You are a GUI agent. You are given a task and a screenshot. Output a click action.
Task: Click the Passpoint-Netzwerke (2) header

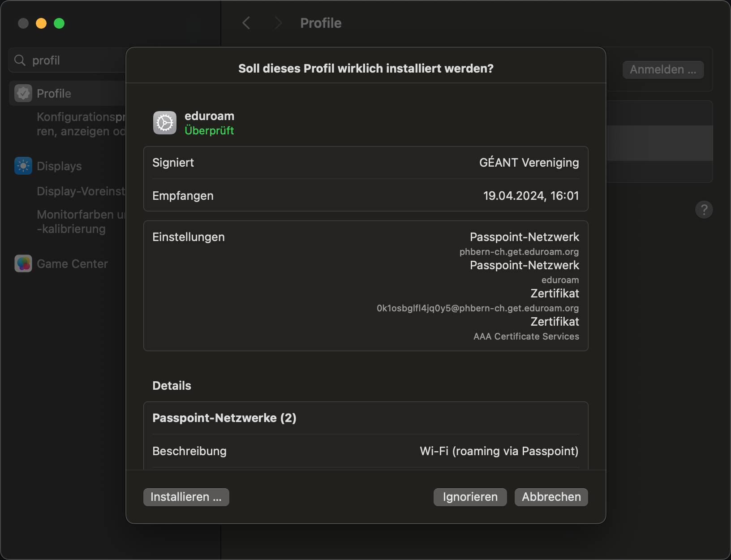point(224,418)
